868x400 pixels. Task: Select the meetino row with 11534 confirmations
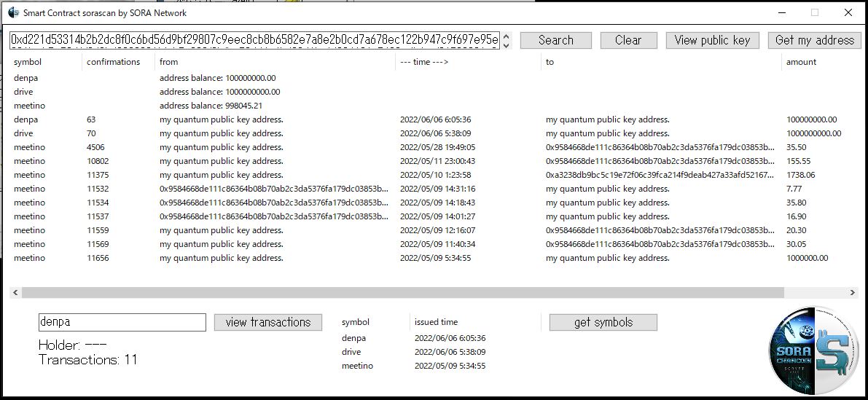point(434,203)
